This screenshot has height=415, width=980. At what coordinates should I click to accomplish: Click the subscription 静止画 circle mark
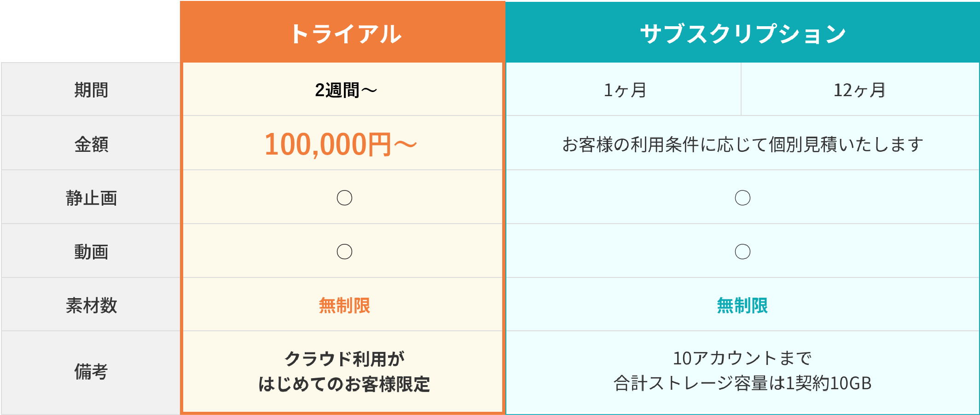742,198
